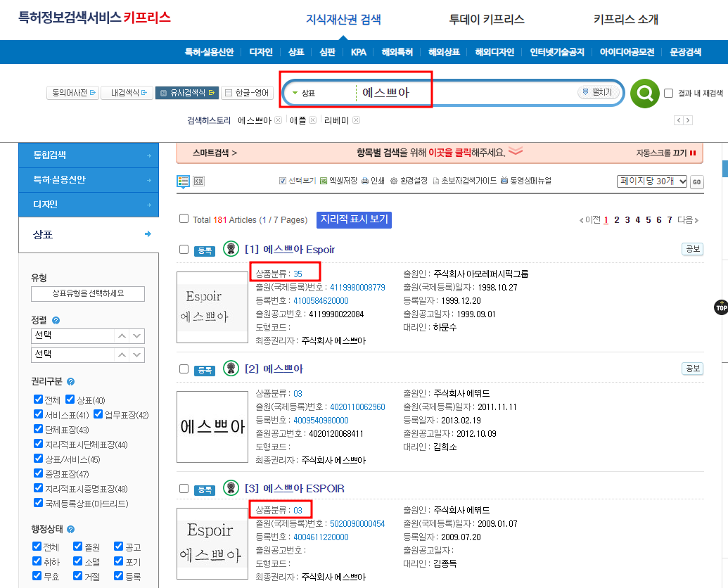Click 지리적 표시 보기 button
This screenshot has width=728, height=588.
point(355,219)
